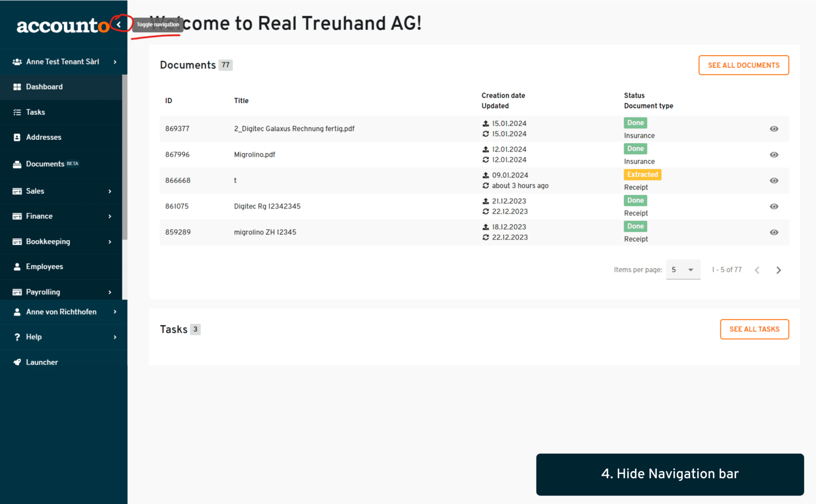The image size is (816, 504).
Task: Click the Done badge for document 869377
Action: click(635, 123)
